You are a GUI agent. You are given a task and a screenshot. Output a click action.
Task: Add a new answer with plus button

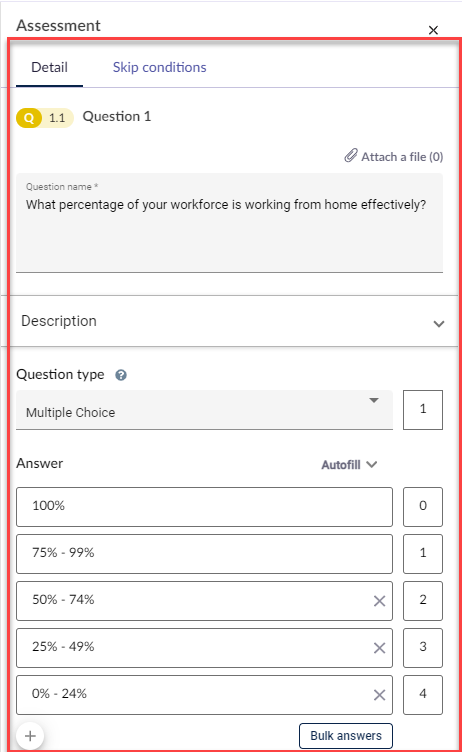pyautogui.click(x=30, y=736)
